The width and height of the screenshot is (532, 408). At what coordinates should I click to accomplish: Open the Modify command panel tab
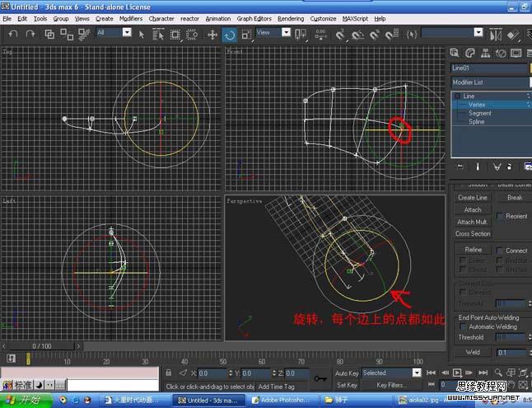click(x=470, y=53)
